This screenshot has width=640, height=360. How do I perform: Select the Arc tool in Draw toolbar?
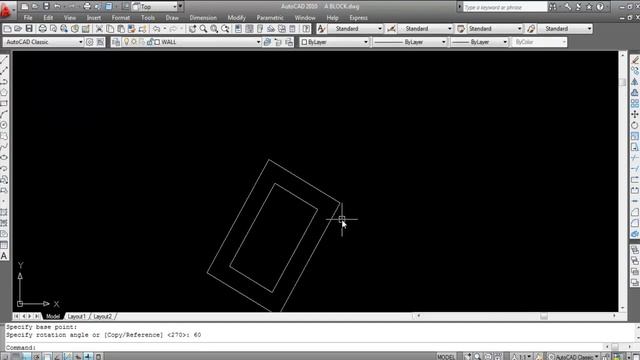pyautogui.click(x=4, y=114)
